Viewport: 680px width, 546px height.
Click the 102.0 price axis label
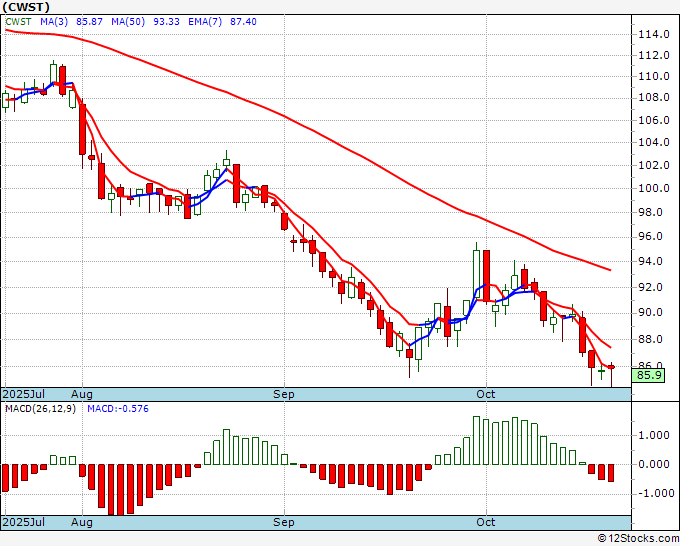[654, 165]
